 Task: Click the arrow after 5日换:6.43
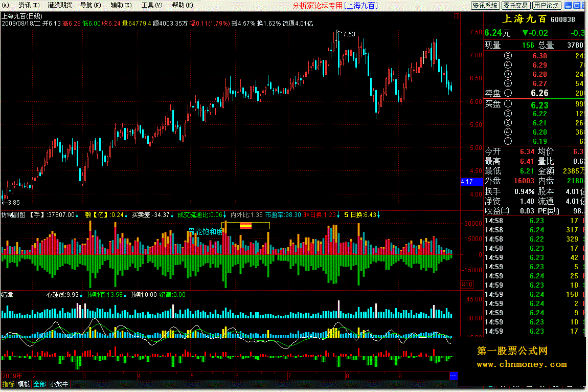pyautogui.click(x=379, y=215)
